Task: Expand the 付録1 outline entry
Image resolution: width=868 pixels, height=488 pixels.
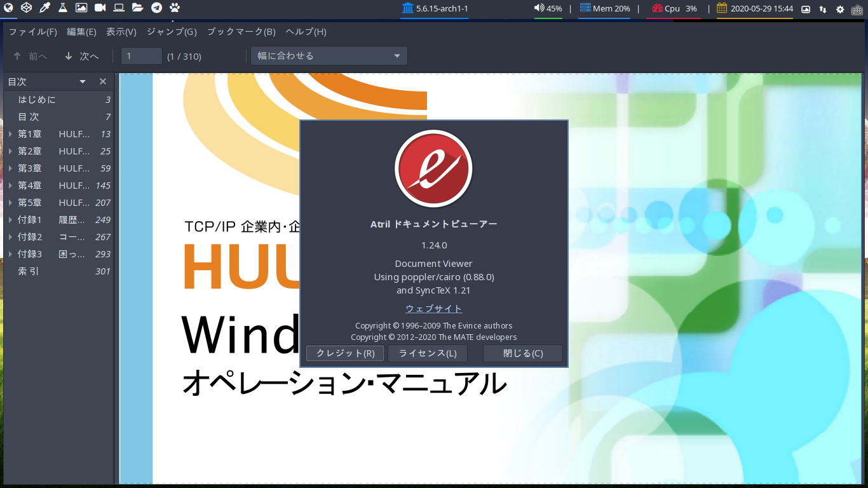Action: tap(11, 220)
